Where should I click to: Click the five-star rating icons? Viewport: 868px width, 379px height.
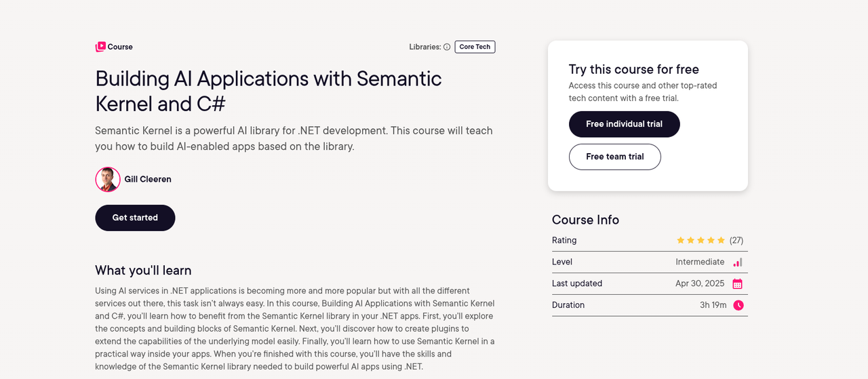pos(701,240)
